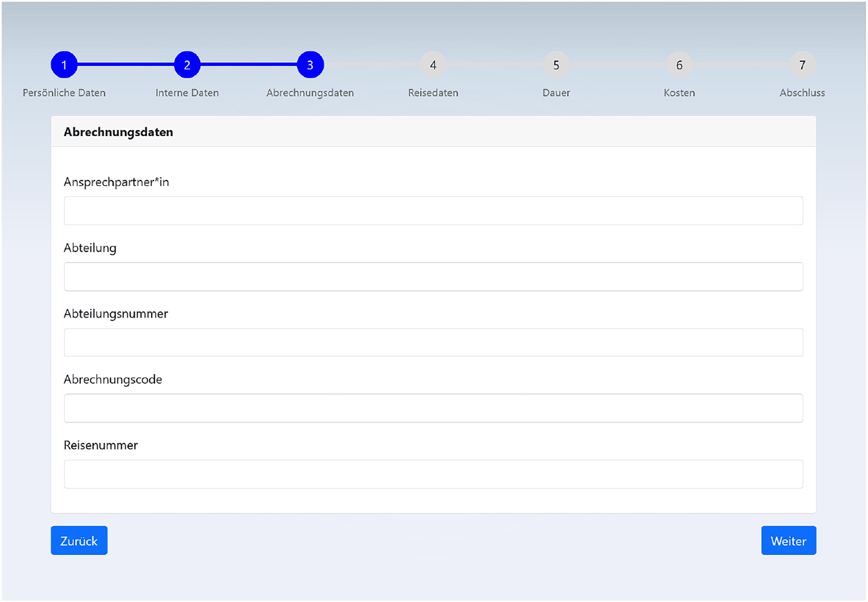This screenshot has height=602, width=868.
Task: Click the Abteilung input field
Action: tap(433, 276)
